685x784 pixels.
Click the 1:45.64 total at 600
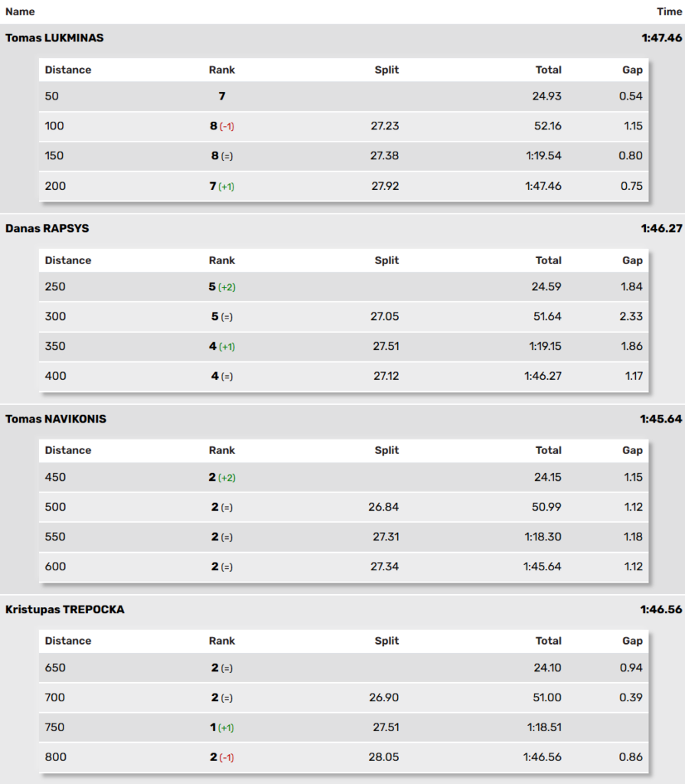coord(542,567)
